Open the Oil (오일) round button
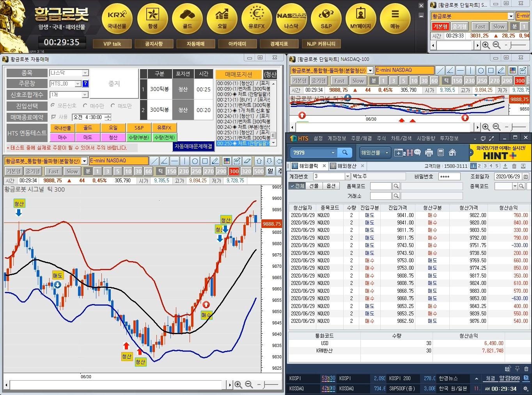Viewport: 532px width, 395px height. [x=222, y=18]
